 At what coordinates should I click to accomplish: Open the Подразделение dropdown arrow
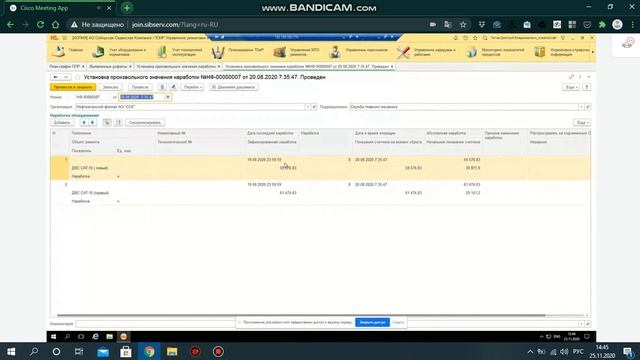581,107
